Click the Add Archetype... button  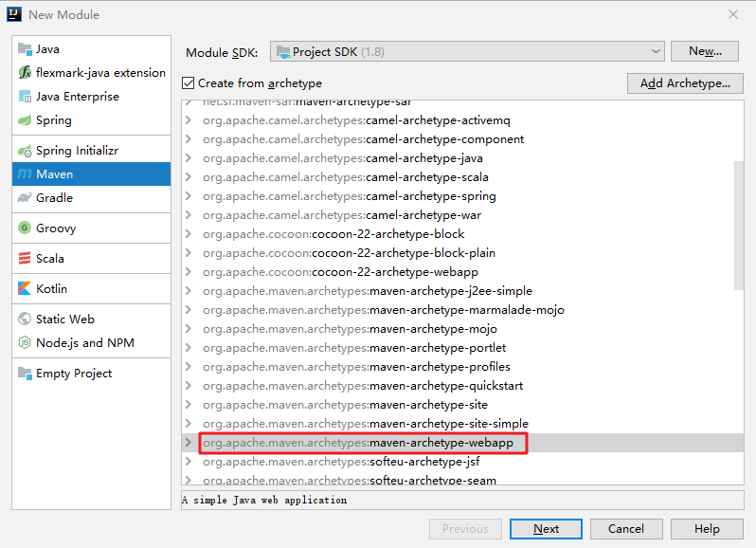click(685, 83)
